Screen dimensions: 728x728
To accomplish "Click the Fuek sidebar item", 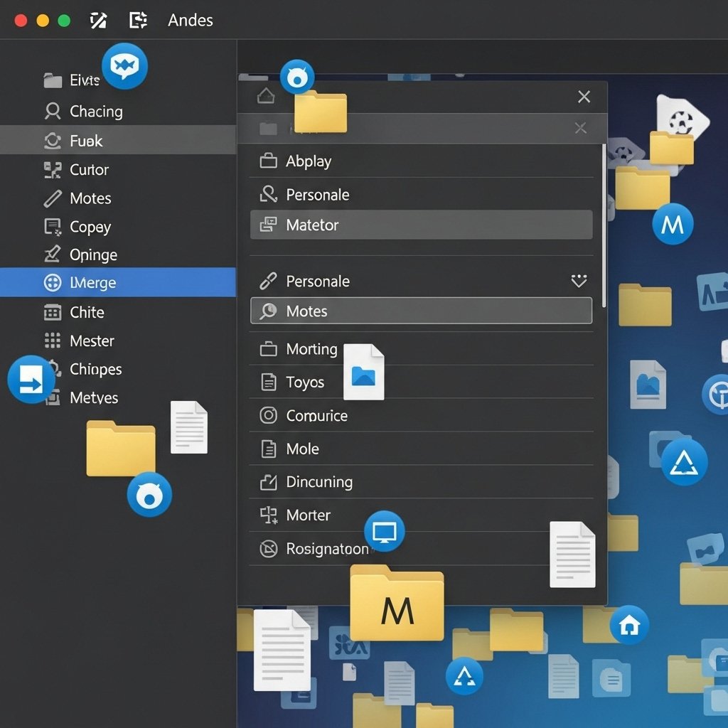I will point(117,141).
